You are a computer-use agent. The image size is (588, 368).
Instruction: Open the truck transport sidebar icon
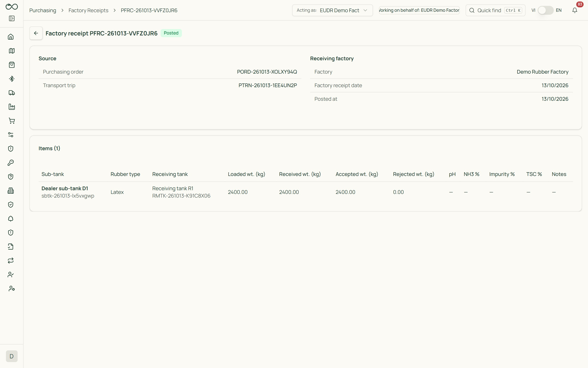tap(12, 93)
